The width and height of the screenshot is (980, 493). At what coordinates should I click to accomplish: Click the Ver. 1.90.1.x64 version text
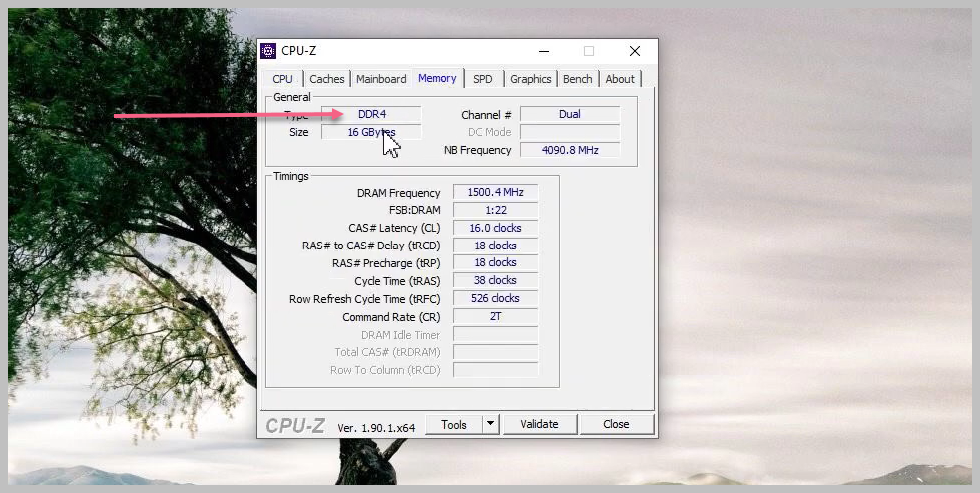[377, 428]
